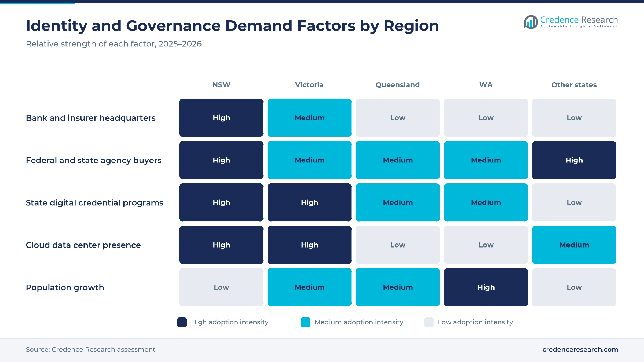Select the Victoria column header
Viewport: 644px width, 362px height.
(309, 85)
